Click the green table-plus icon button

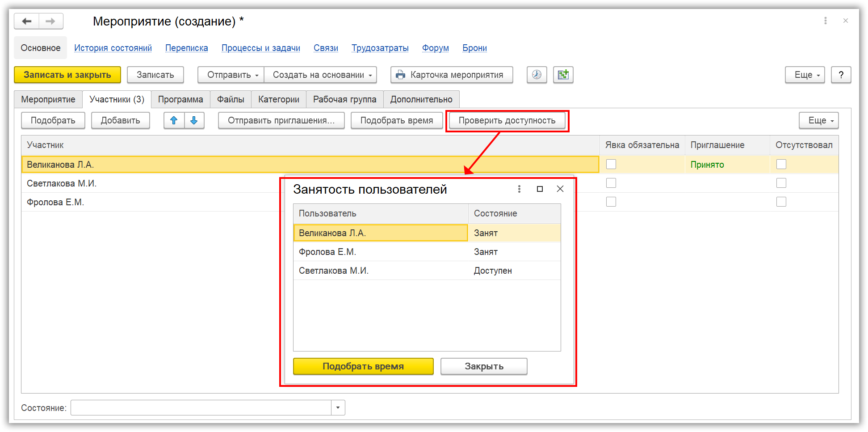(563, 75)
